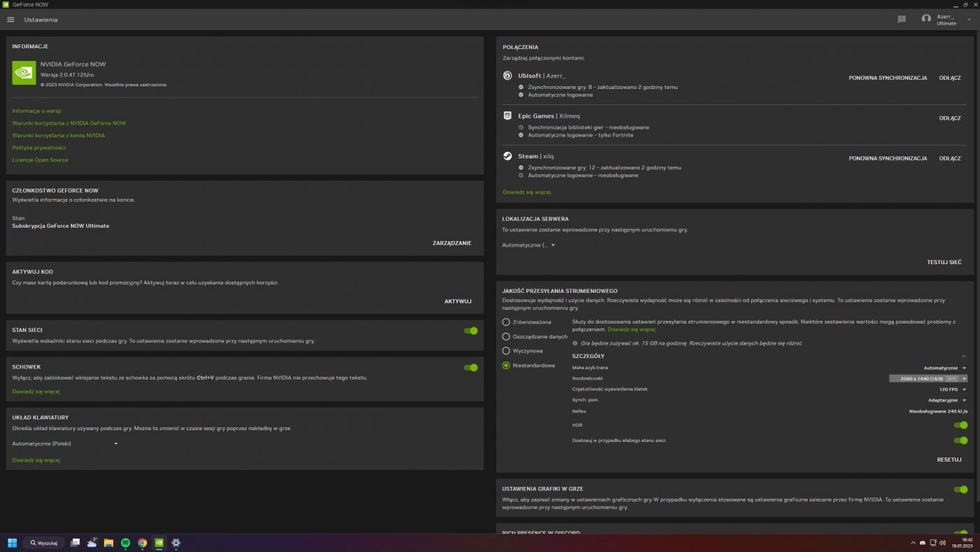Screen dimensions: 980x552
Task: Click the info icon beside data usage note
Action: click(x=575, y=343)
